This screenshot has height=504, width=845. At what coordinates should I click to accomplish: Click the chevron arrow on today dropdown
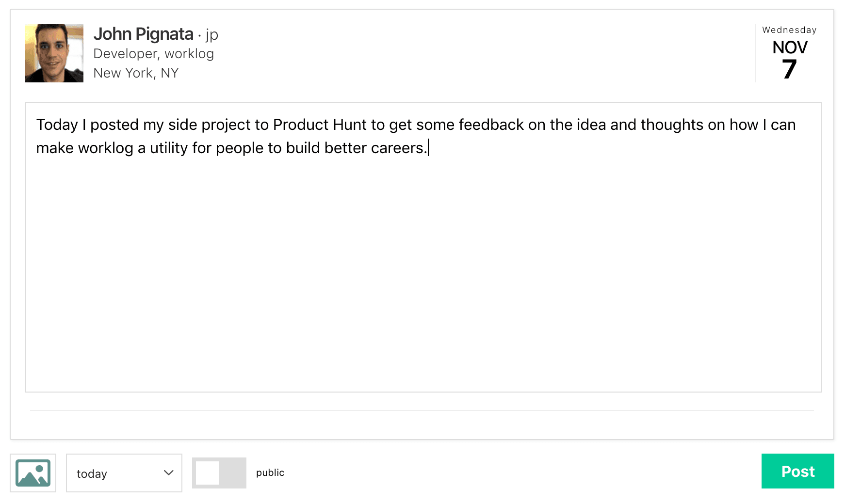[169, 473]
